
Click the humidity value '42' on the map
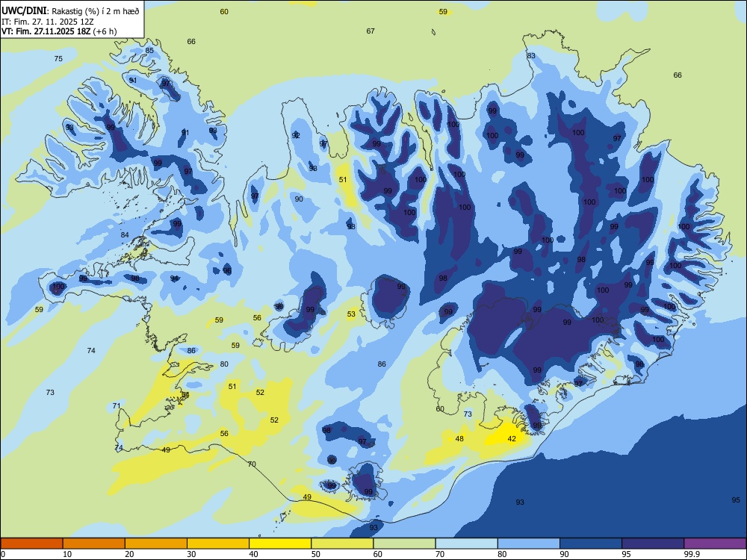click(x=512, y=438)
